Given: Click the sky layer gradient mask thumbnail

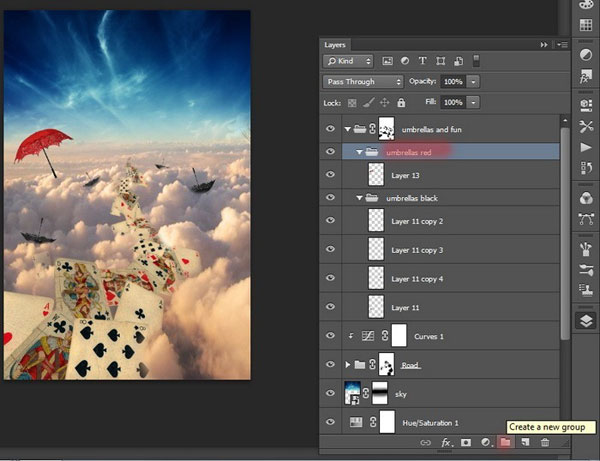Looking at the screenshot, I should point(380,393).
